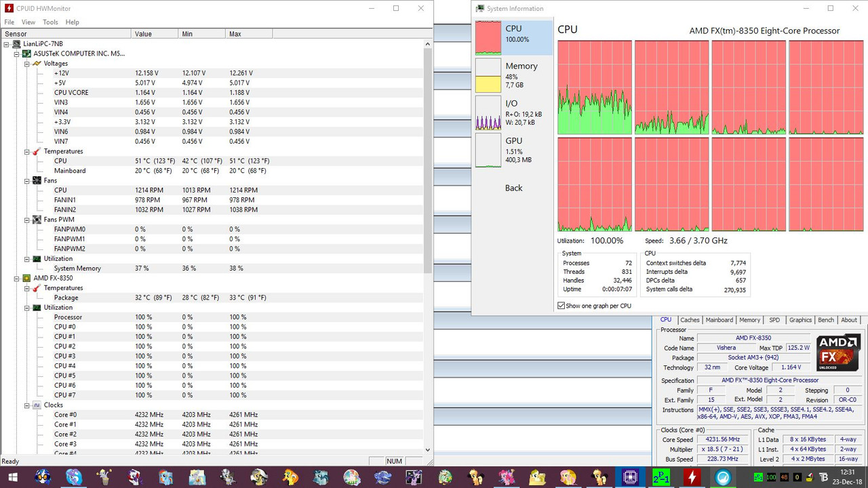
Task: Open the Bench tab in CPU-Z
Action: coord(826,320)
